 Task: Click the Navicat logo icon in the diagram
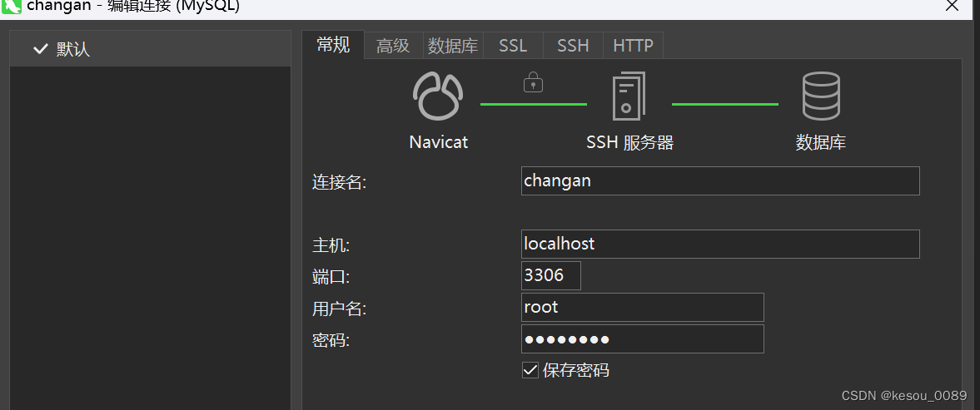438,96
